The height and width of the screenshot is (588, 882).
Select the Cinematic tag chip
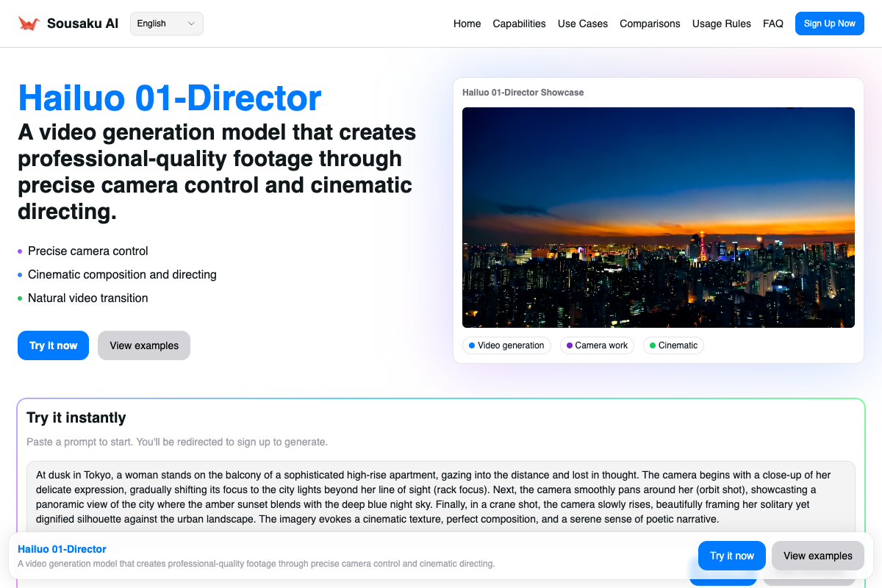click(673, 345)
